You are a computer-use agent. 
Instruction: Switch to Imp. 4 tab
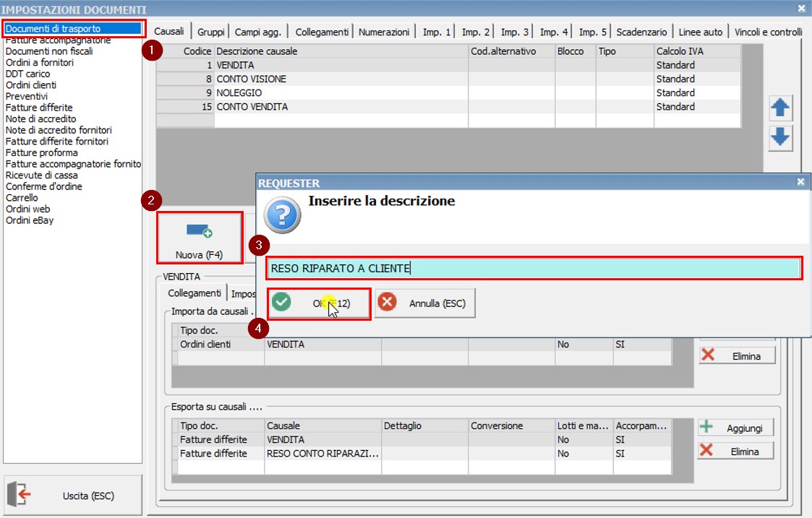pyautogui.click(x=554, y=32)
